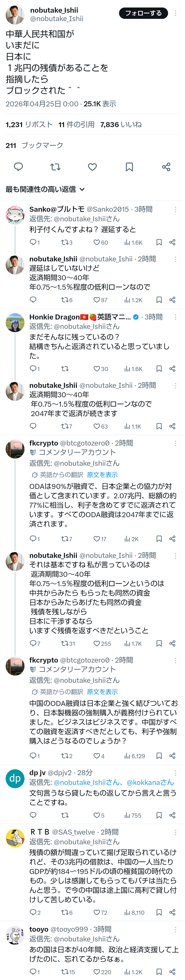
Task: Open the dp jv profile avatar
Action: point(15,778)
